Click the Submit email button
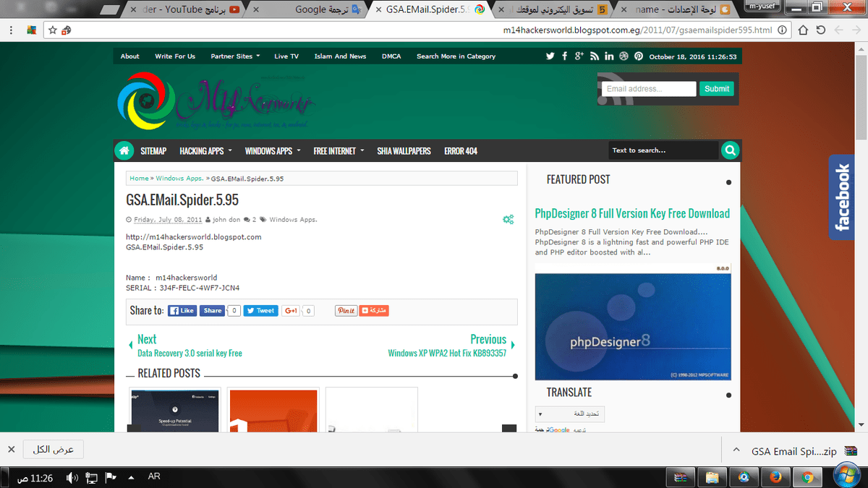The width and height of the screenshot is (868, 488). point(716,89)
